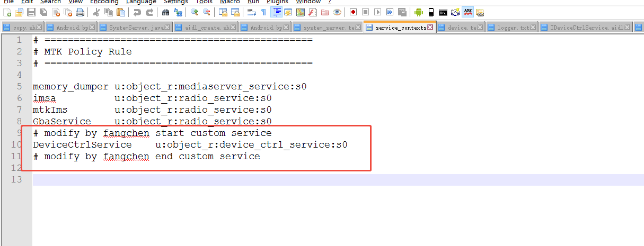Toggle the file monitoring eye icon
The width and height of the screenshot is (644, 246).
337,12
